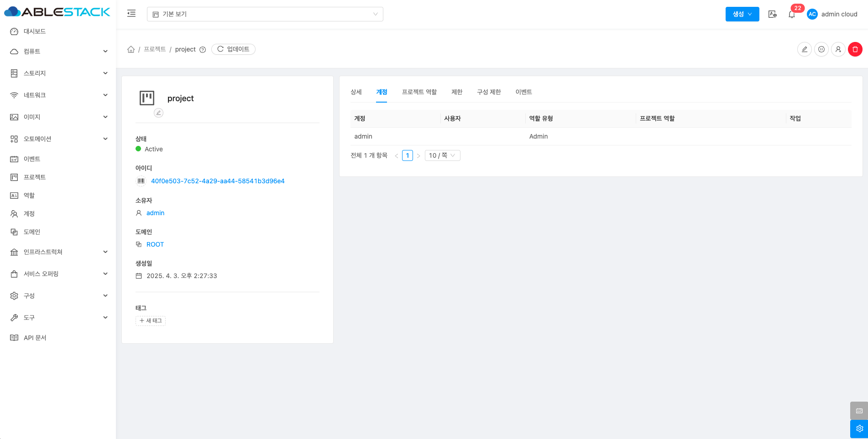Click the add account to project icon
Viewport: 868px width, 439px height.
(x=838, y=49)
